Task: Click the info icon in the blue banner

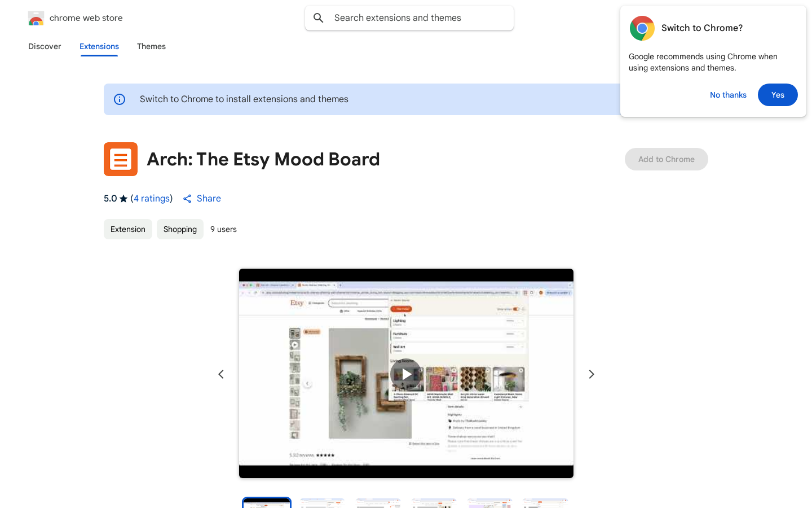Action: [x=120, y=99]
